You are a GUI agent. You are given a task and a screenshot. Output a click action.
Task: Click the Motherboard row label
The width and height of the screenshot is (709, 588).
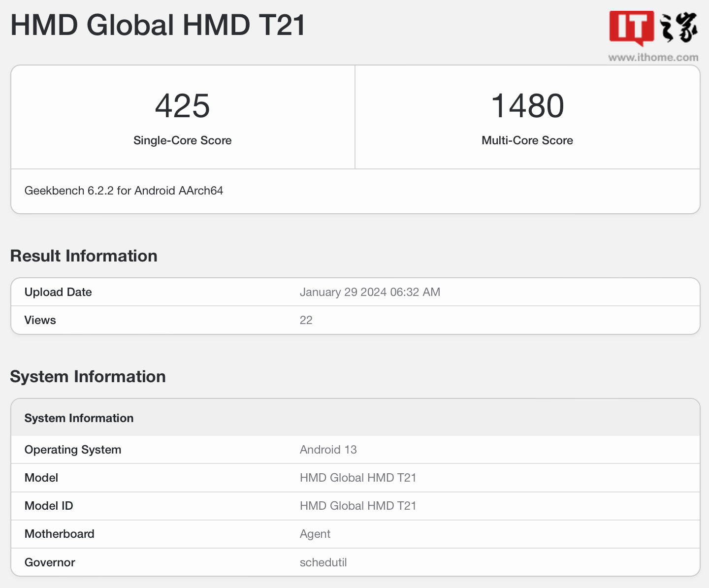click(x=60, y=534)
